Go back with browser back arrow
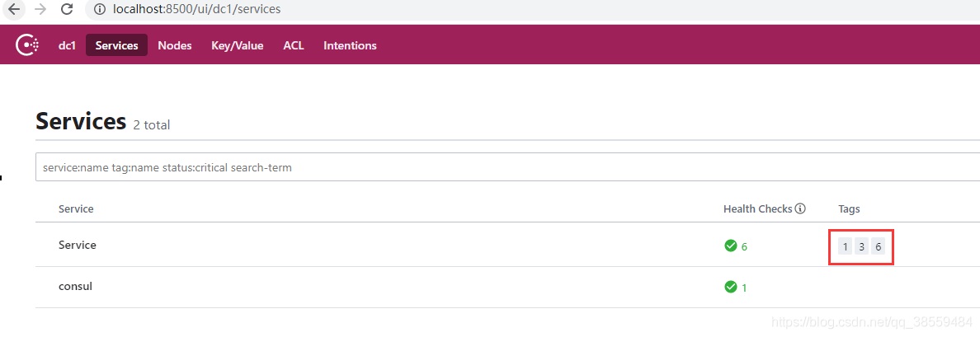 (x=13, y=9)
